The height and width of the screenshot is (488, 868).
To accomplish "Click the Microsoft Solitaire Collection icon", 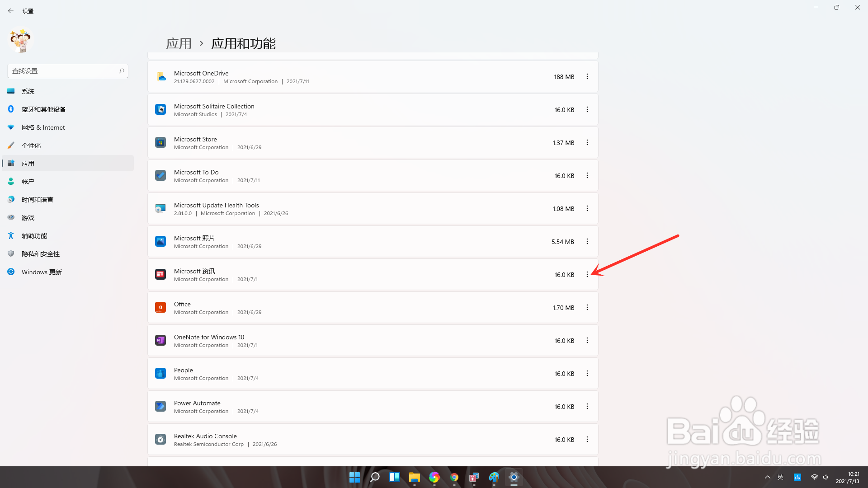I will [x=160, y=110].
